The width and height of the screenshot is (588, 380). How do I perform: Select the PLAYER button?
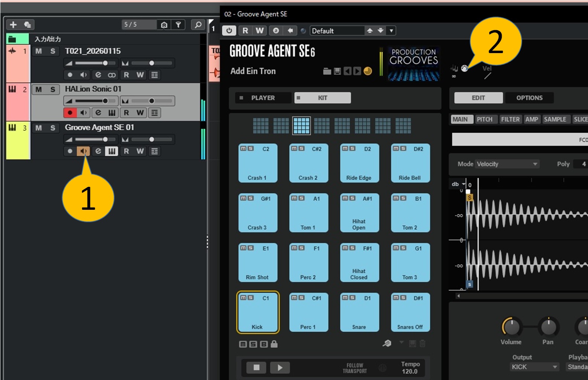click(x=263, y=98)
